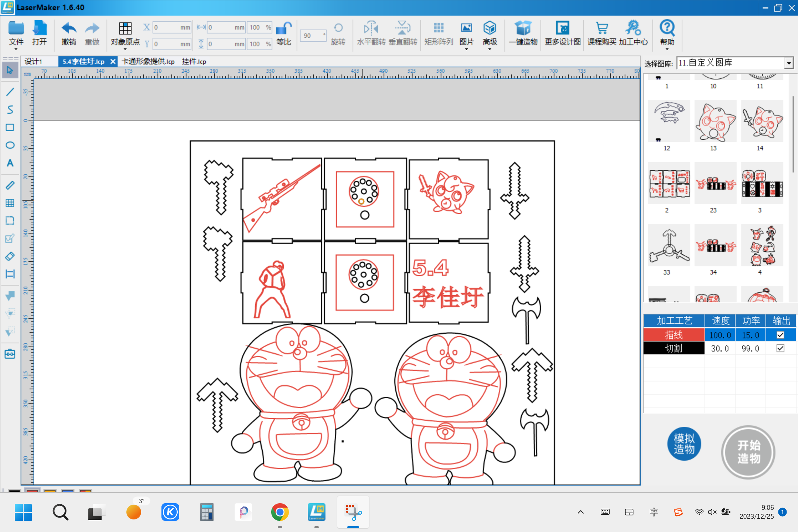Screen dimensions: 798x532
Task: Select the ellipse shape tool
Action: [x=10, y=145]
